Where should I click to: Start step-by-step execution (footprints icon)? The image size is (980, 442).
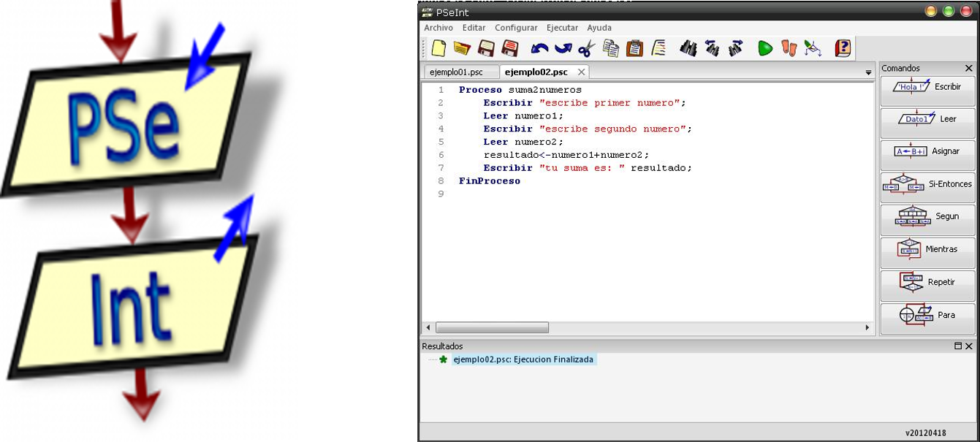(x=790, y=48)
